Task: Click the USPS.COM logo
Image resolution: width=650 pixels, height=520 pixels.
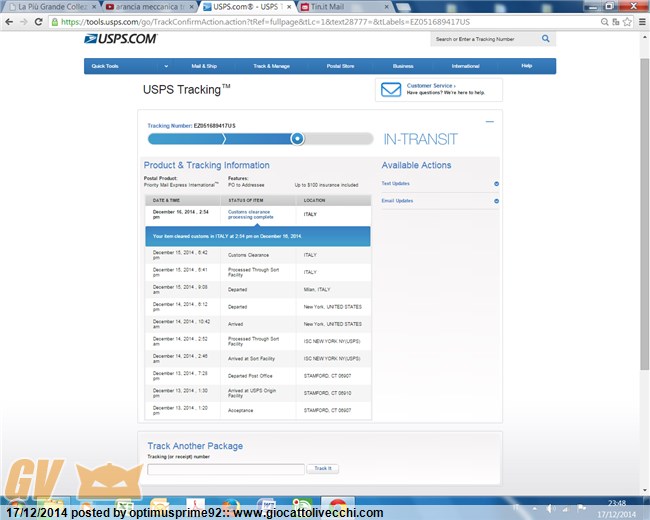Action: [x=120, y=39]
